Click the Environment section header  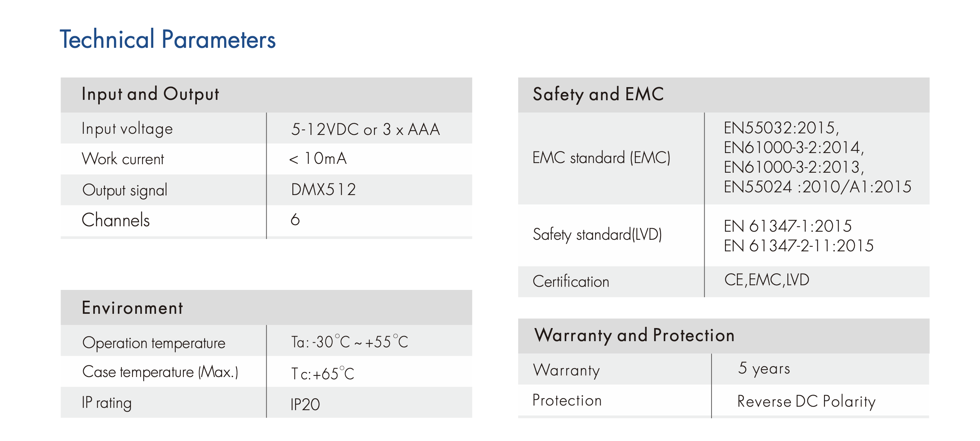133,308
